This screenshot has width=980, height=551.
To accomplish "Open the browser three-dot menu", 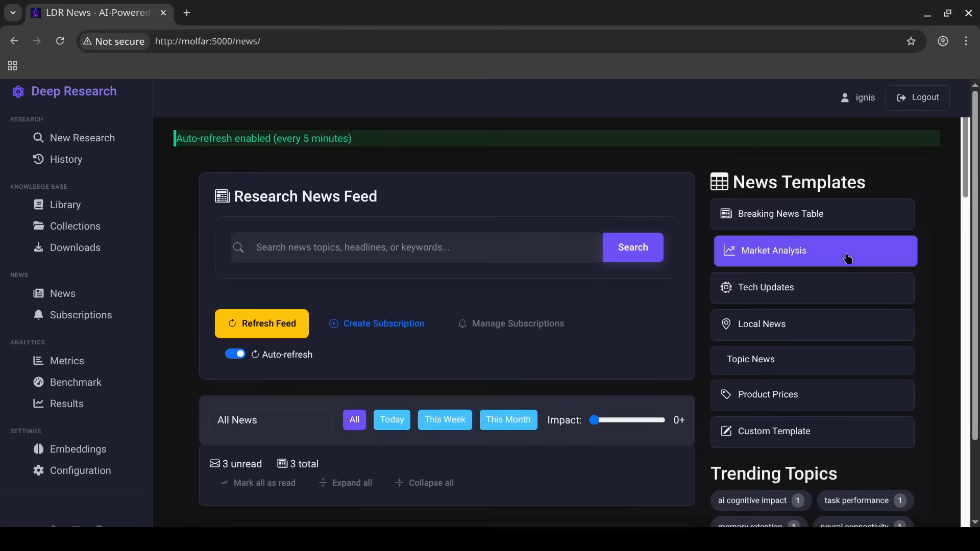I will click(966, 41).
